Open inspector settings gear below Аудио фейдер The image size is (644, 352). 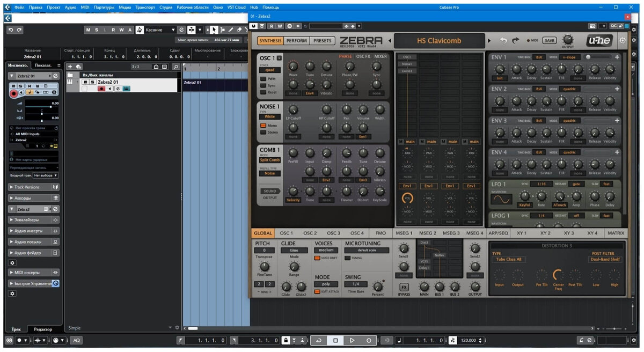click(x=13, y=263)
